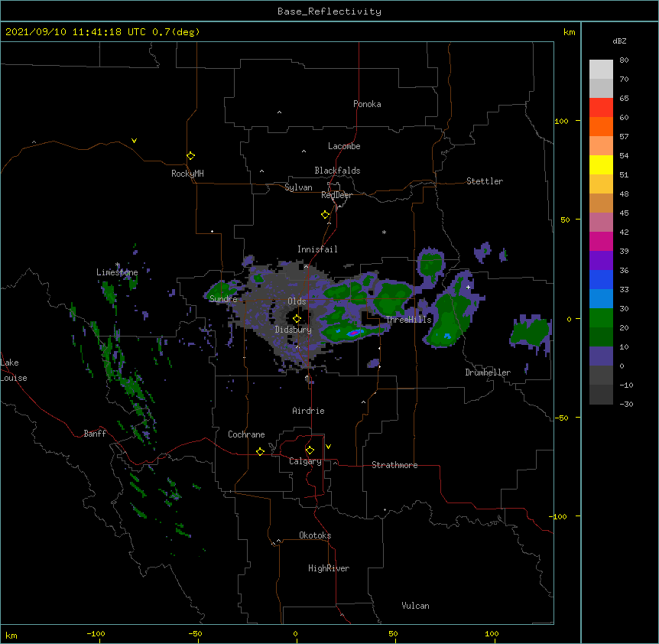The height and width of the screenshot is (644, 659).
Task: Select the Blackfalds label
Action: [337, 171]
